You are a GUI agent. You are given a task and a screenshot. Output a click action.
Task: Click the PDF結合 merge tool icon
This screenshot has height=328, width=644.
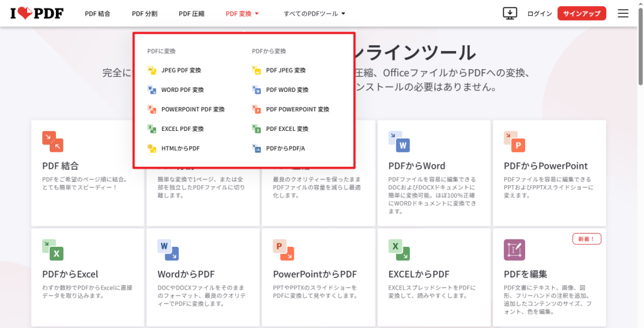pos(53,142)
